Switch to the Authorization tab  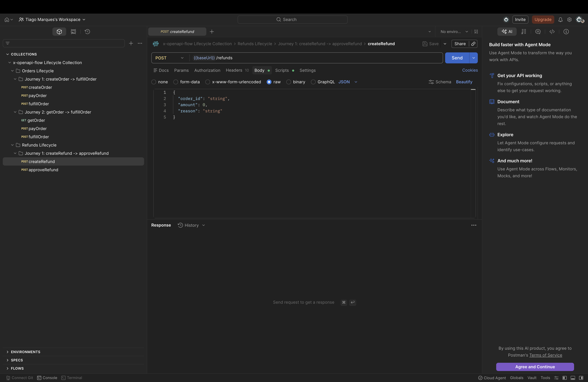(x=207, y=70)
